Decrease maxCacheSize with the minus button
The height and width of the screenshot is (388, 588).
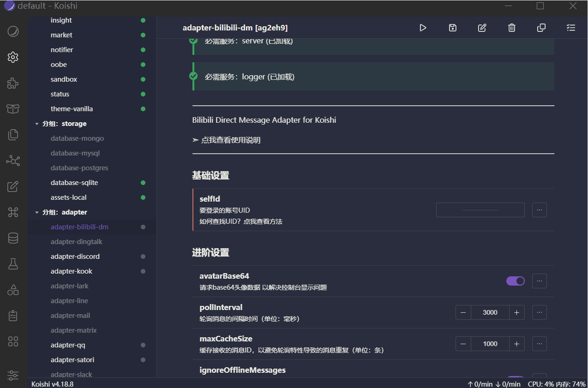coord(463,344)
